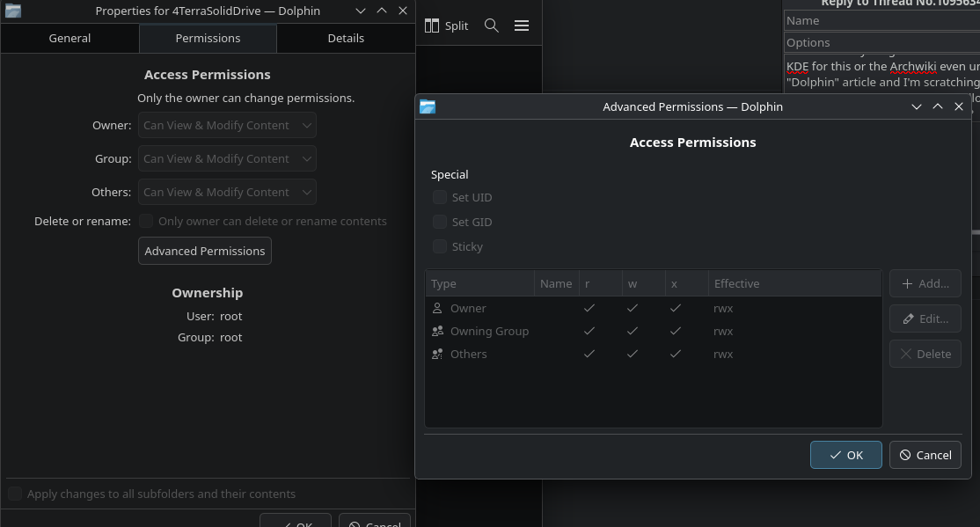This screenshot has width=980, height=527.
Task: Toggle the Set UID checkbox
Action: click(439, 198)
